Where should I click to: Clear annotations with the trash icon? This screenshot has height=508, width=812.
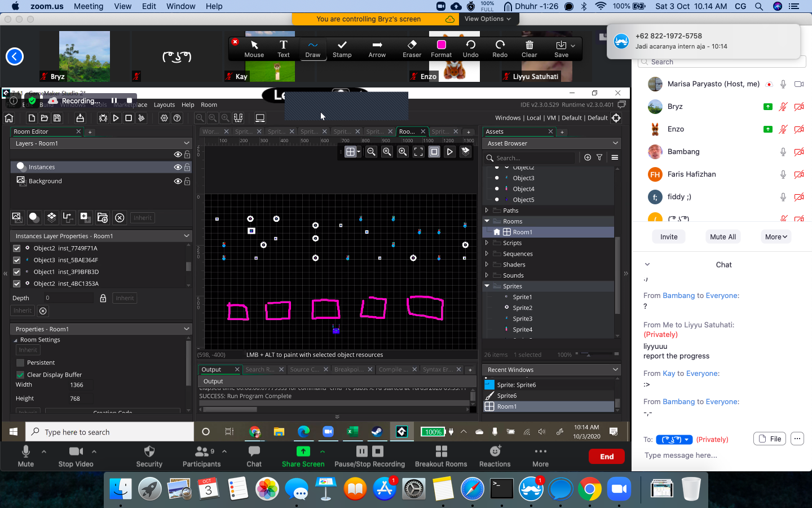(529, 49)
